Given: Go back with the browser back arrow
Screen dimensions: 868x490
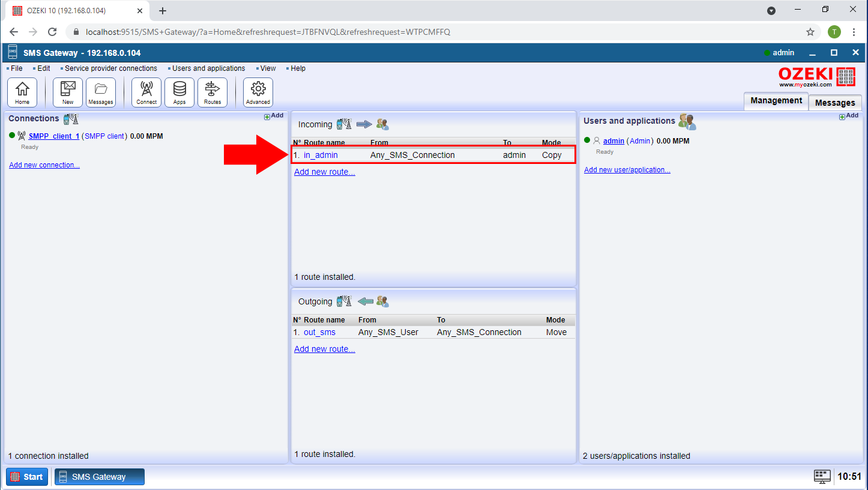Looking at the screenshot, I should pos(14,32).
